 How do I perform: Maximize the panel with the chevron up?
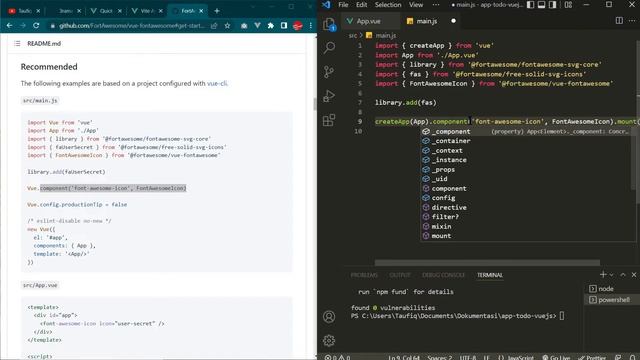click(x=623, y=275)
